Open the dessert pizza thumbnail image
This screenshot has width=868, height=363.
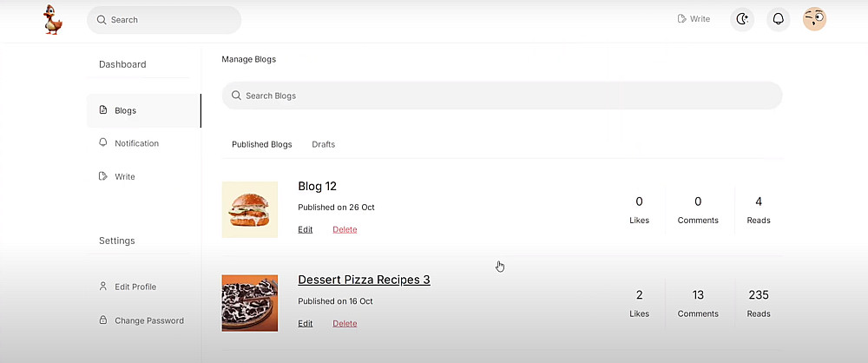pyautogui.click(x=250, y=303)
